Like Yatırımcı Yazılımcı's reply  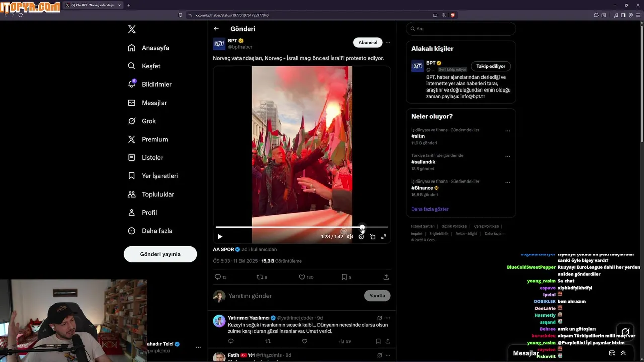coord(304,341)
